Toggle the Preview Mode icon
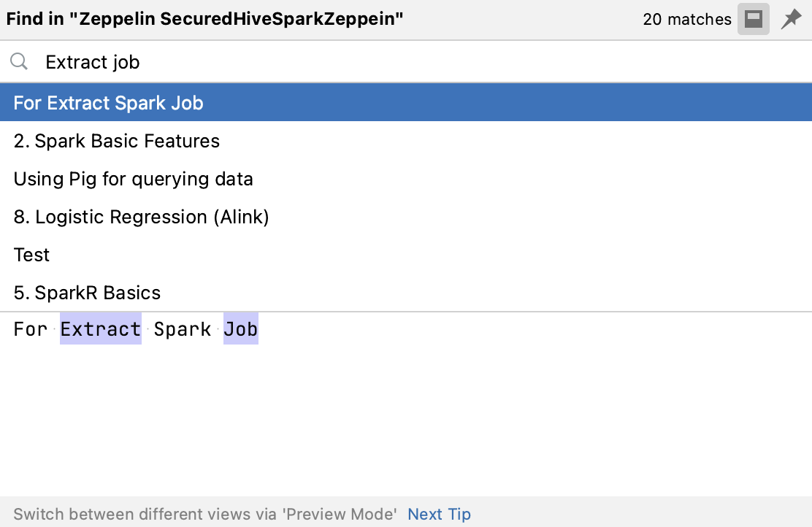This screenshot has height=527, width=812. tap(753, 19)
